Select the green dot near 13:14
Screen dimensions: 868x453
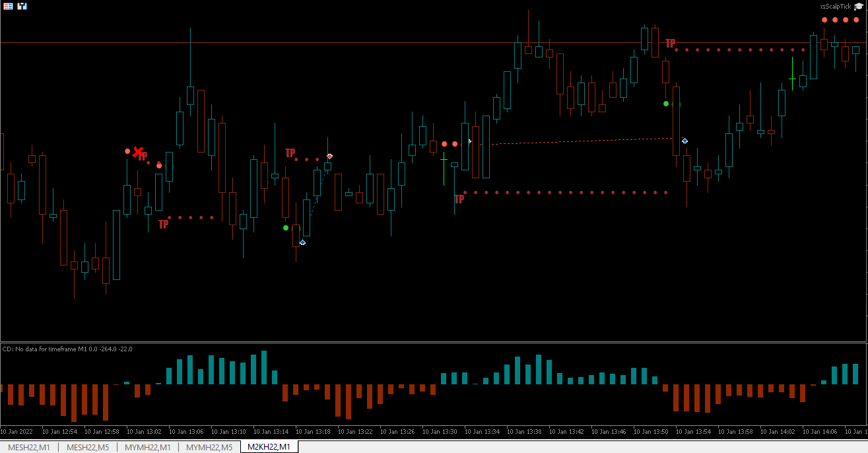286,228
